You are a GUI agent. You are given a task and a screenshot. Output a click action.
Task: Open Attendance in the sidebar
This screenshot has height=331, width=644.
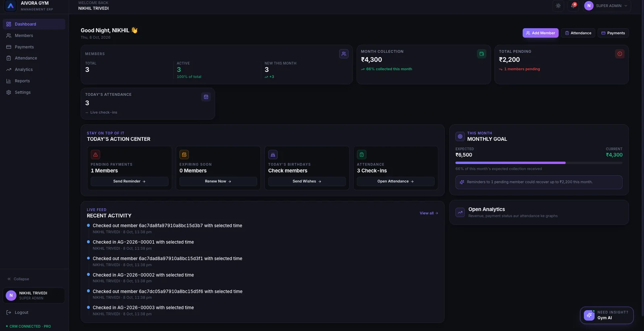pos(34,58)
